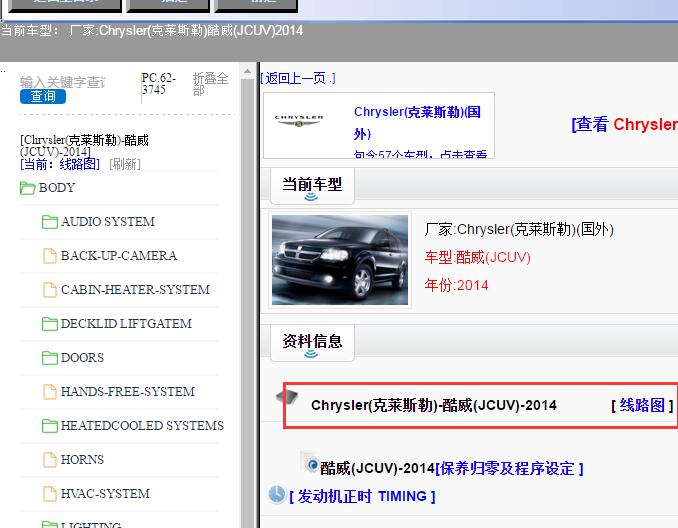Expand the DOORS folder
Viewport: 678px width, 528px height.
[82, 358]
